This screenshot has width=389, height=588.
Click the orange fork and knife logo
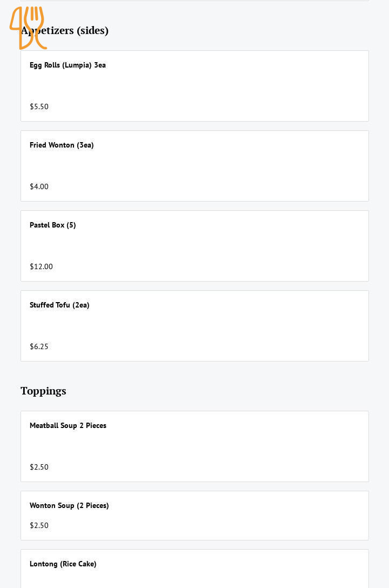coord(28,28)
